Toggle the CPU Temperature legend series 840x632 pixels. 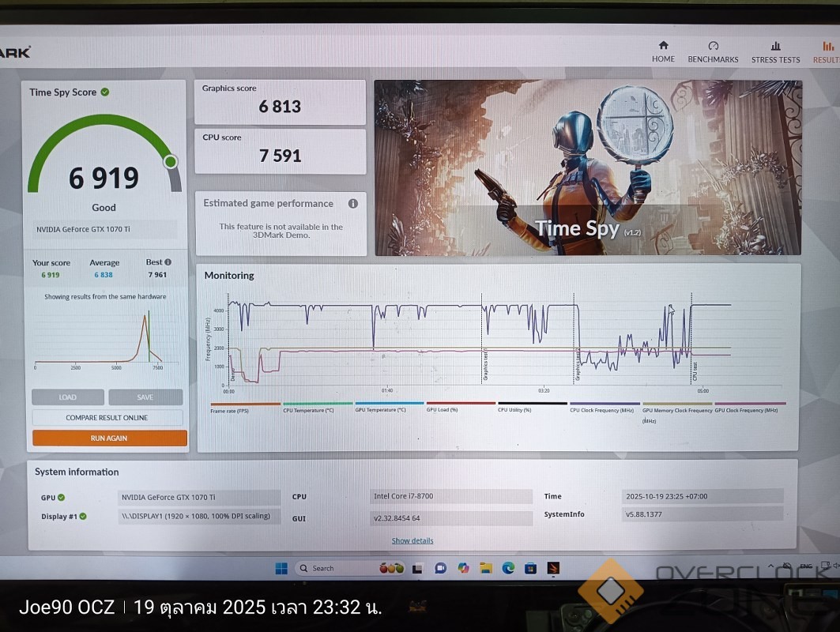pos(317,408)
